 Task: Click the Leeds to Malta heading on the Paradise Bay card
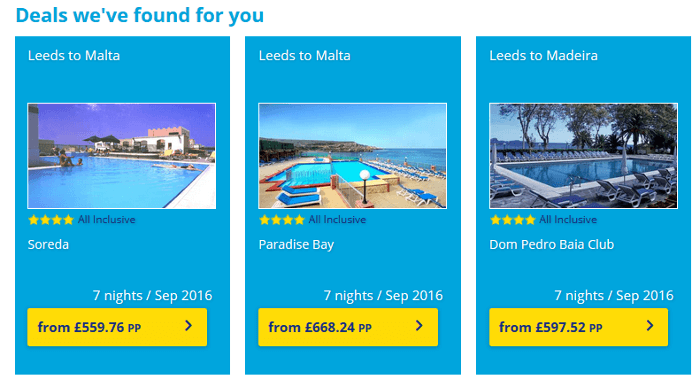click(304, 56)
